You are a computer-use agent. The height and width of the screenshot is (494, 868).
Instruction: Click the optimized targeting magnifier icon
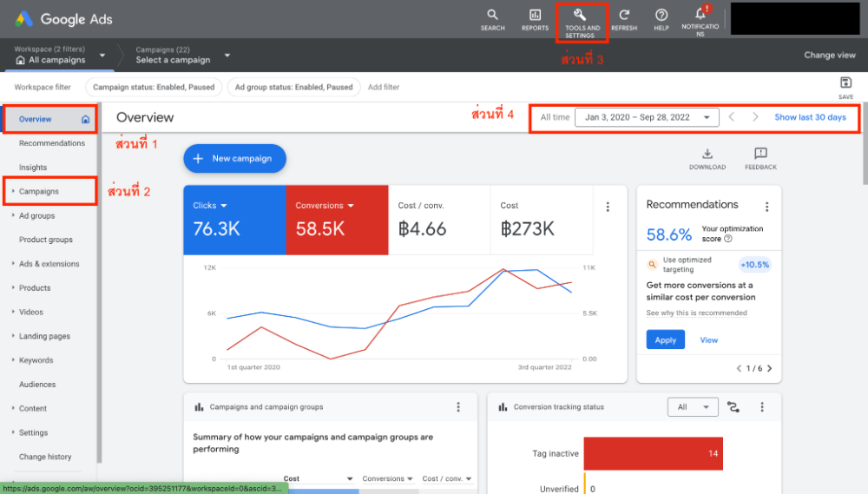[652, 265]
